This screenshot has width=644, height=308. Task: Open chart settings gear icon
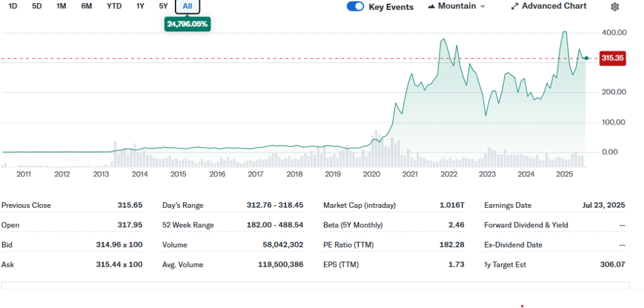click(615, 6)
